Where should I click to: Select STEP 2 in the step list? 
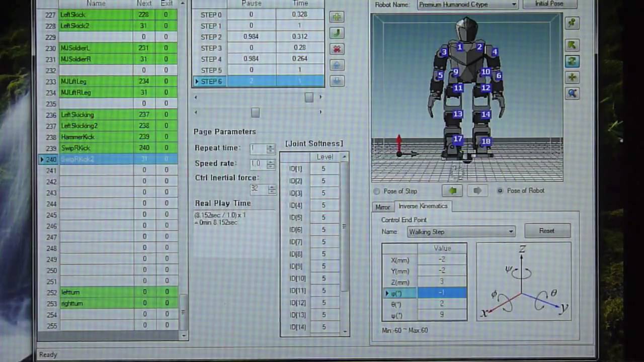[x=259, y=37]
